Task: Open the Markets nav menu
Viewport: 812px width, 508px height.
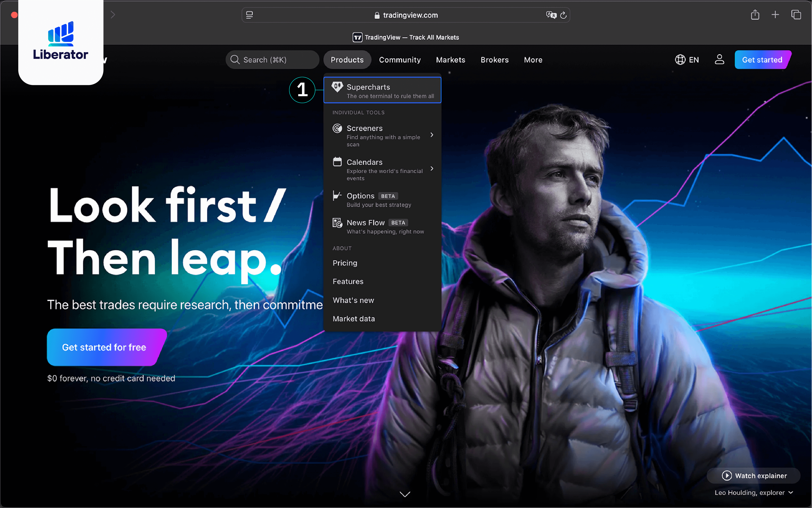Action: point(450,60)
